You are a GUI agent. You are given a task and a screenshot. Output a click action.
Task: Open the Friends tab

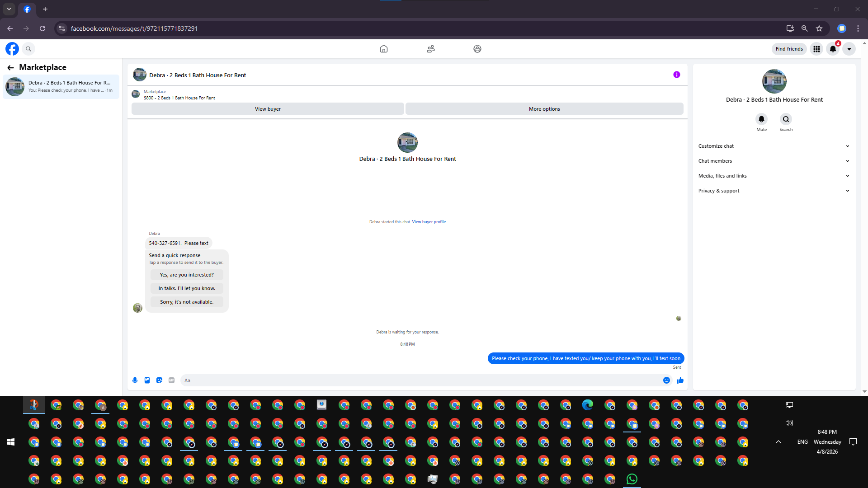point(431,49)
